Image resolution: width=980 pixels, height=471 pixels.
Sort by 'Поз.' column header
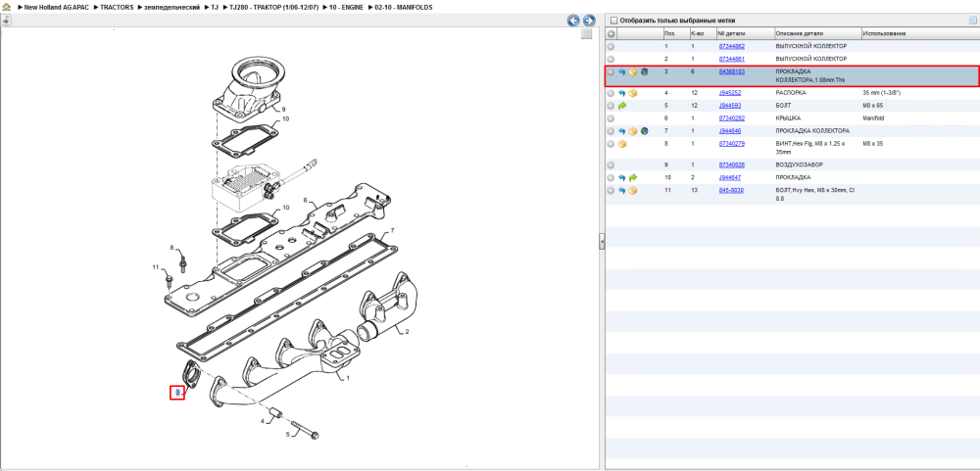click(x=675, y=33)
